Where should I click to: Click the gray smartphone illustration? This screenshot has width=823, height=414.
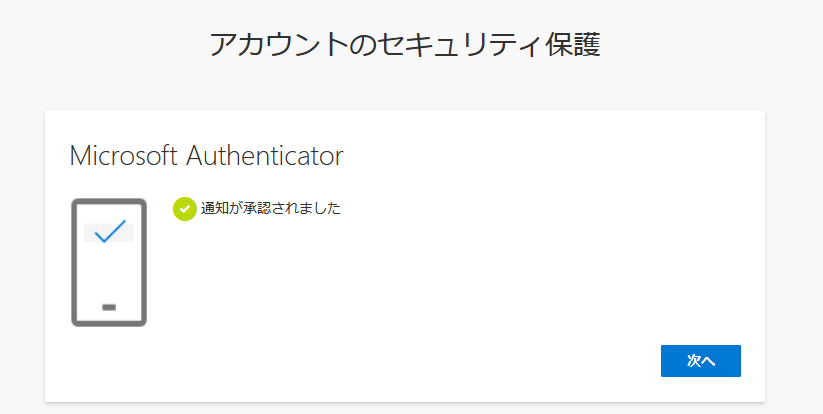coord(109,262)
